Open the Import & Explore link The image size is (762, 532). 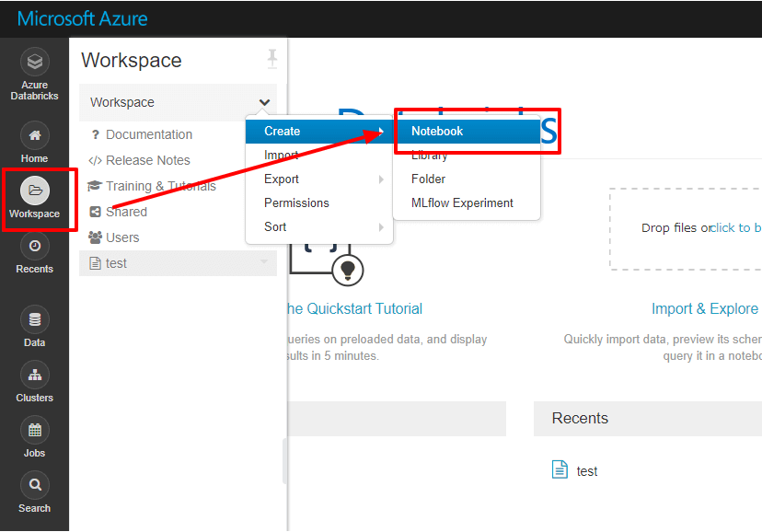point(705,309)
